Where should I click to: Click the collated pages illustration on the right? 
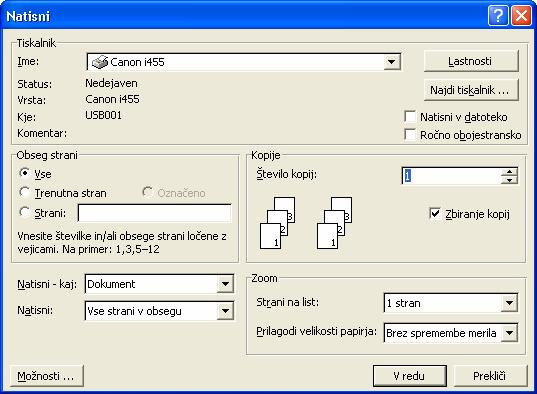334,223
